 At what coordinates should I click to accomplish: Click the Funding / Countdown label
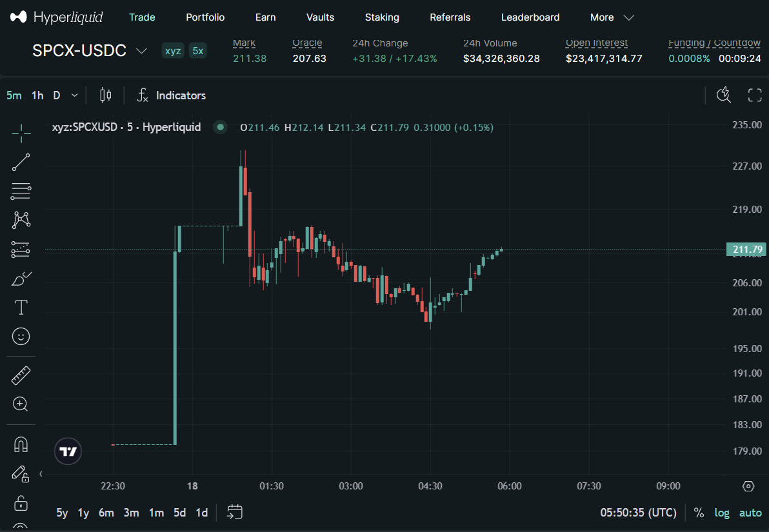(714, 43)
